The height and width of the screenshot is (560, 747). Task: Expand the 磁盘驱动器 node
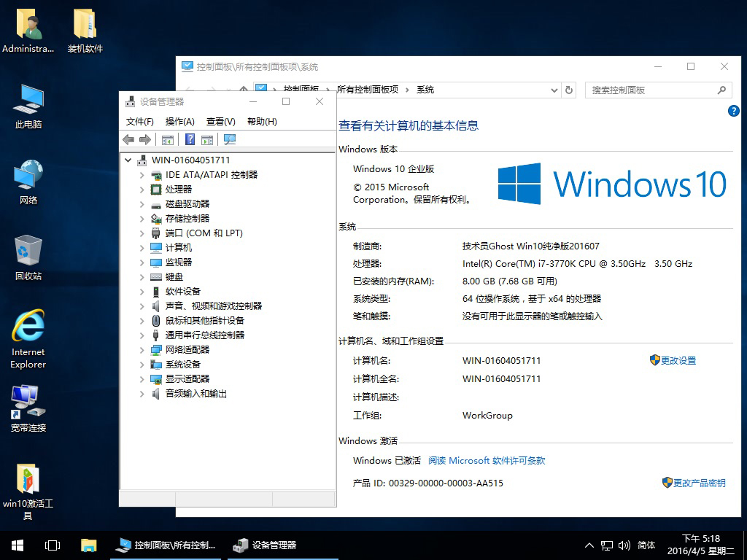142,204
